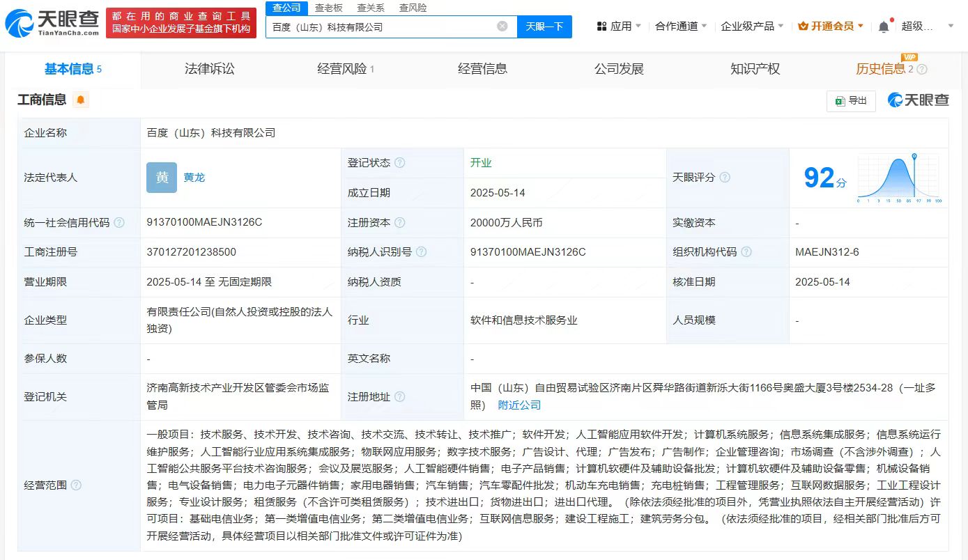
Task: Click the 天眼查 watermark logo beside 导出
Action: point(919,100)
